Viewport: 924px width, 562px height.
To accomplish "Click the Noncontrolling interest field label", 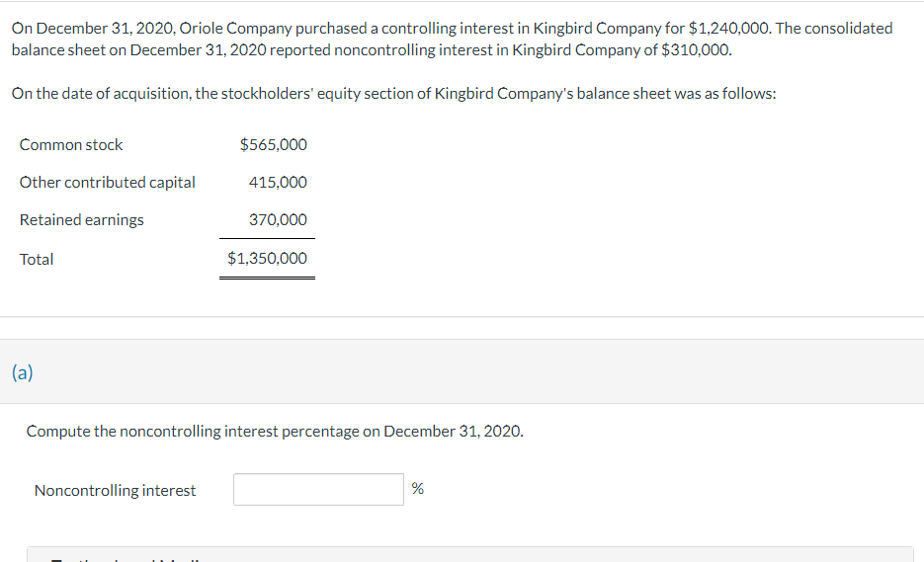I will tap(115, 491).
